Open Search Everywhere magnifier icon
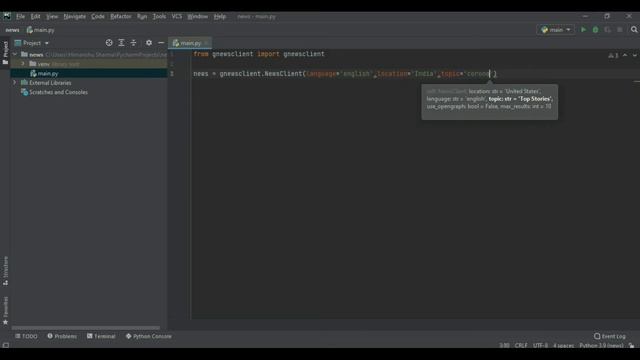 click(634, 29)
